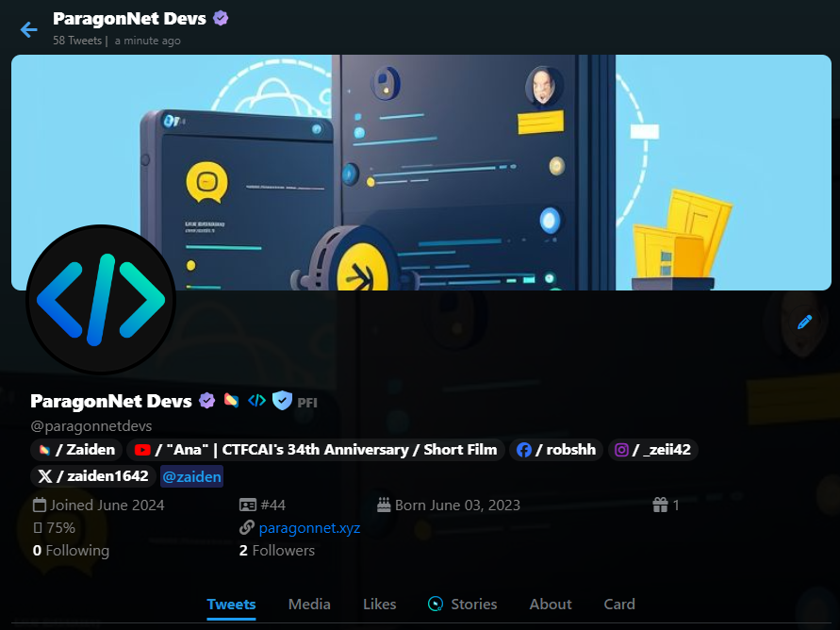Image resolution: width=840 pixels, height=630 pixels.
Task: Open the Card tab
Action: 619,605
